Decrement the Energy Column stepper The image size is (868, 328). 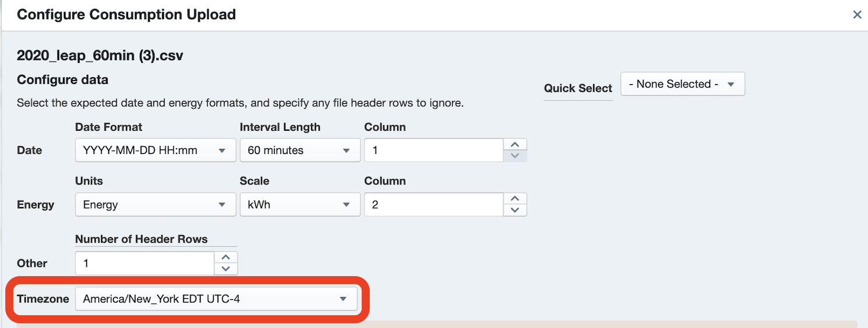(x=515, y=211)
